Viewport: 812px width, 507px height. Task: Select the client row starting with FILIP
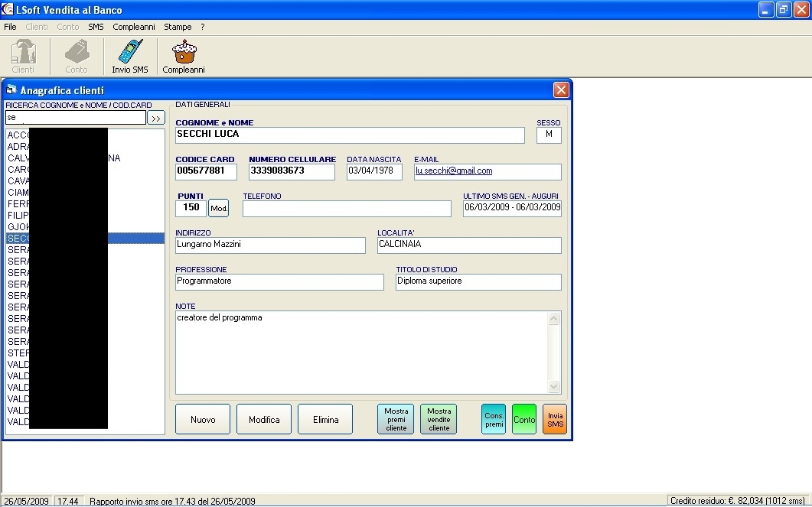(85, 215)
